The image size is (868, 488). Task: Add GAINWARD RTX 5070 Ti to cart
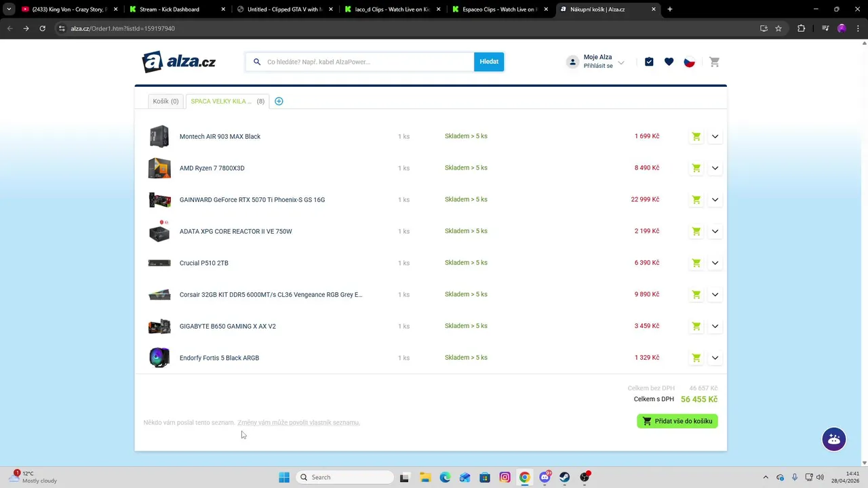pos(696,200)
